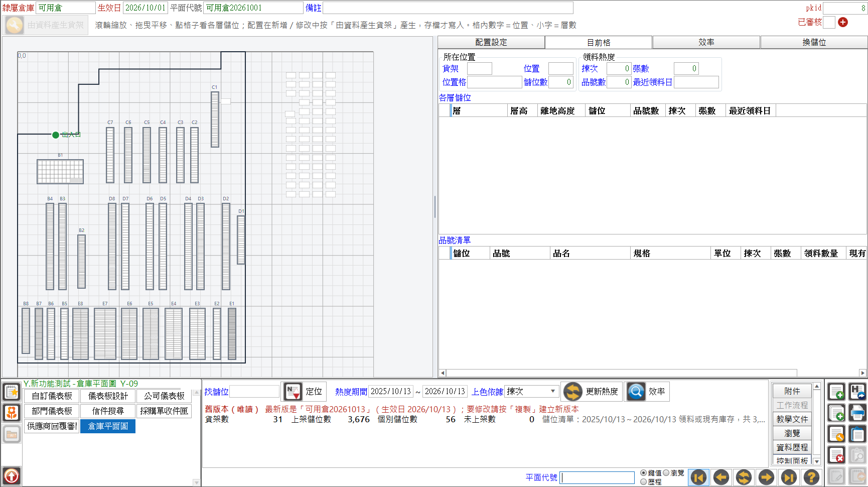Open 儀表板設計 dashboard design

[108, 396]
